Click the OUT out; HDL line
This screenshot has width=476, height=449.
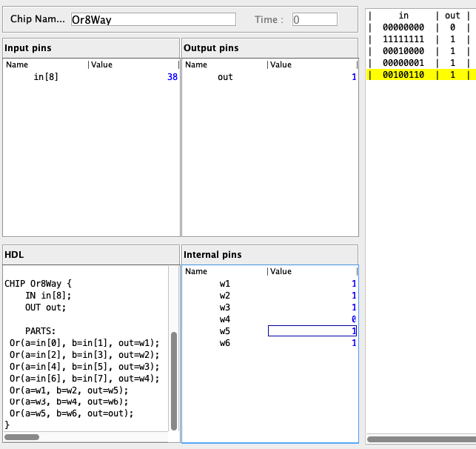click(x=45, y=307)
